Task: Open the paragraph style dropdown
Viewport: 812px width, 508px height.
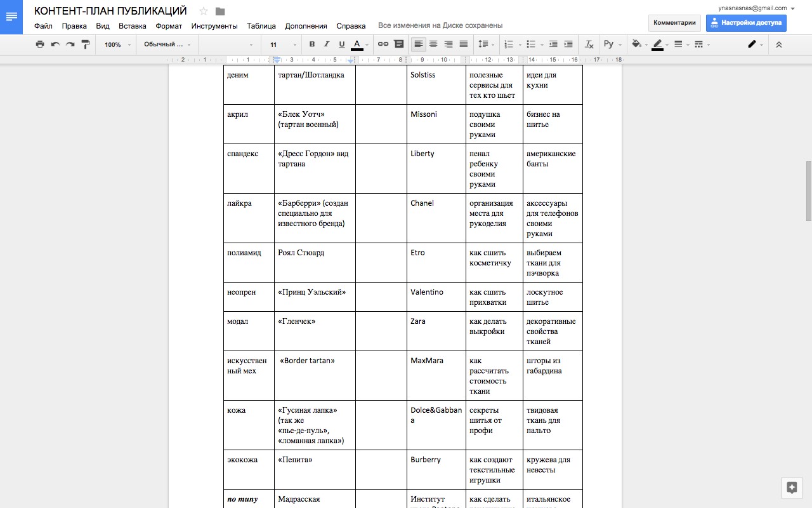Action: [x=167, y=44]
